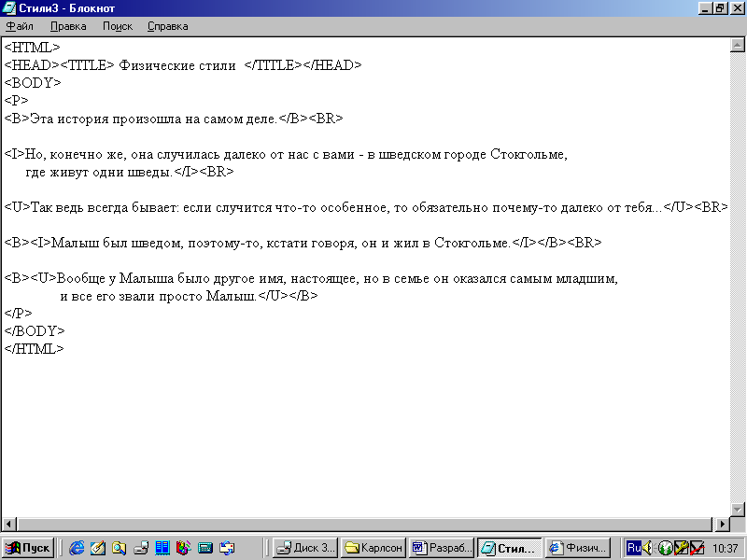Open the Поиск menu

click(x=118, y=26)
